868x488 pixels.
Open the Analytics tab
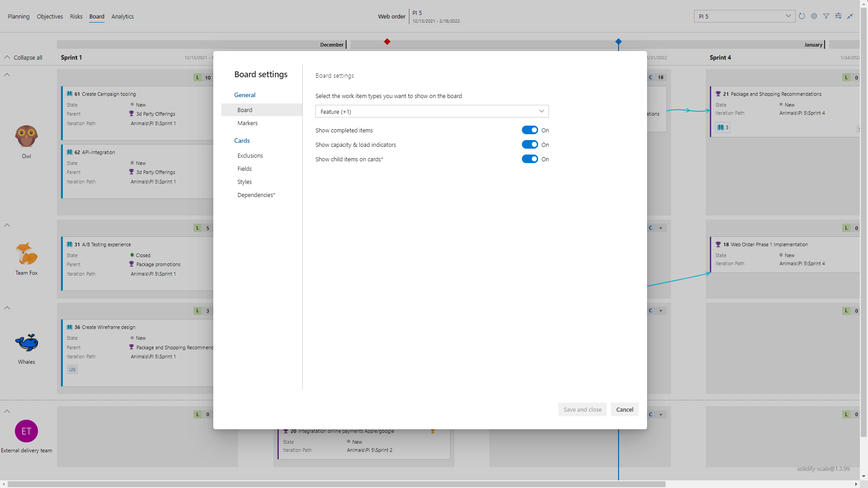(x=122, y=16)
